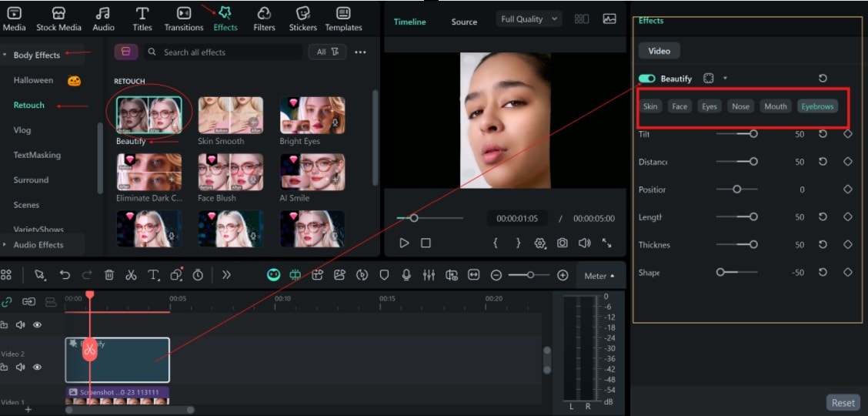Take a snapshot with the camera icon
Image resolution: width=868 pixels, height=416 pixels.
coord(562,243)
